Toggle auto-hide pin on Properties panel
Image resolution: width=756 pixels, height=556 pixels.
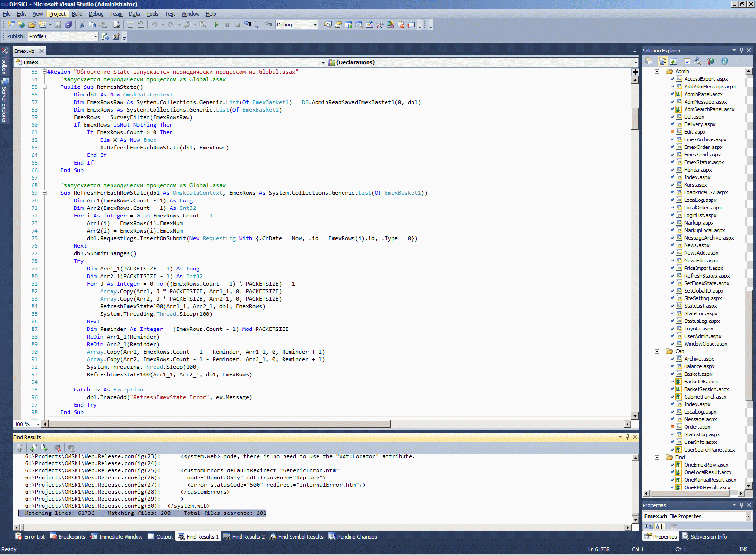(741, 505)
